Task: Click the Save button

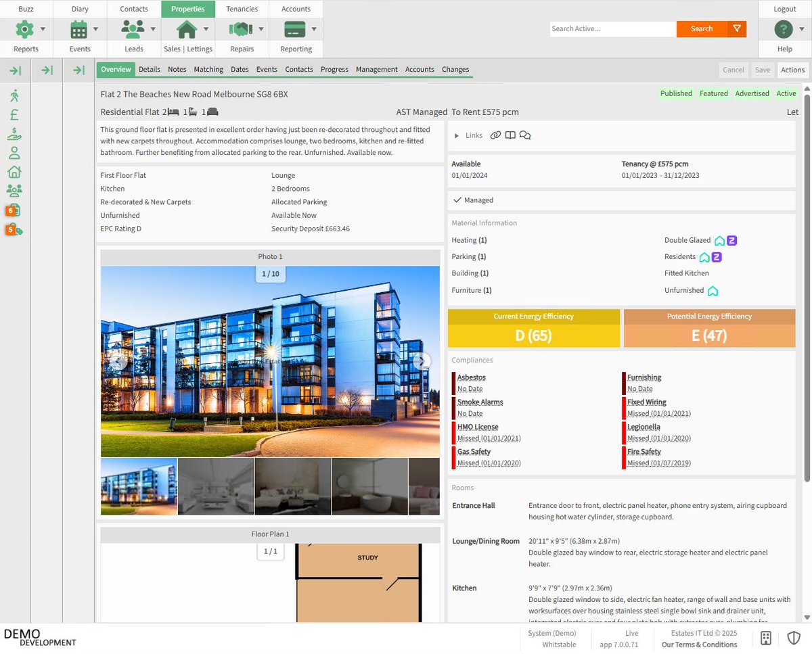Action: pos(763,70)
